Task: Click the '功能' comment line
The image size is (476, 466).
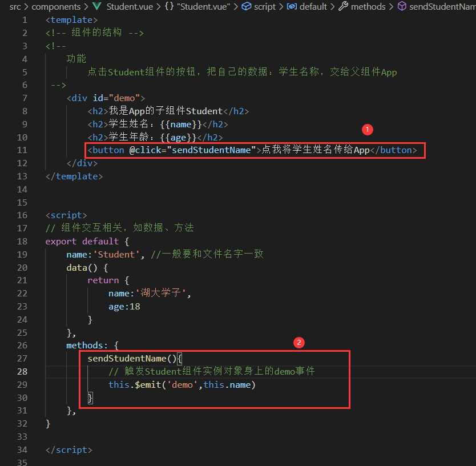Action: (x=76, y=59)
